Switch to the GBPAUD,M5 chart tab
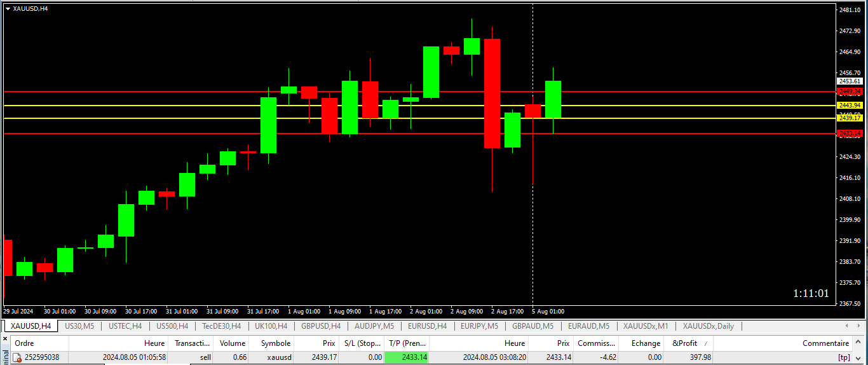The height and width of the screenshot is (365, 868). pos(532,326)
